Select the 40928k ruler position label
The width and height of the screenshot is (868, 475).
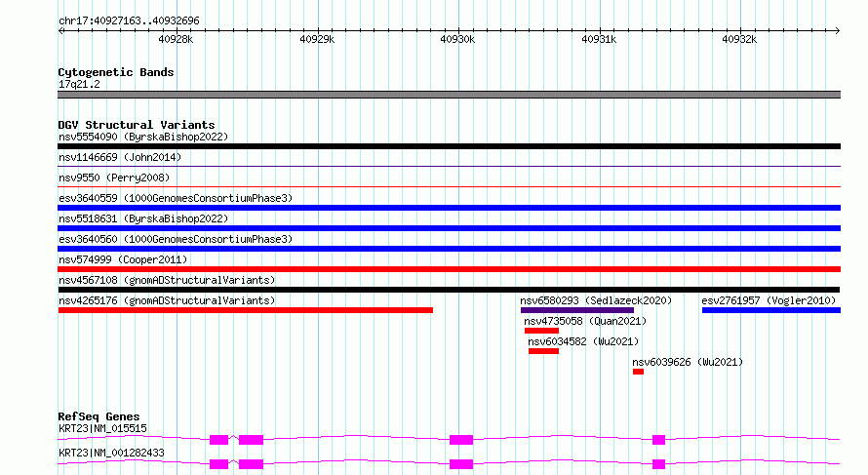point(176,39)
